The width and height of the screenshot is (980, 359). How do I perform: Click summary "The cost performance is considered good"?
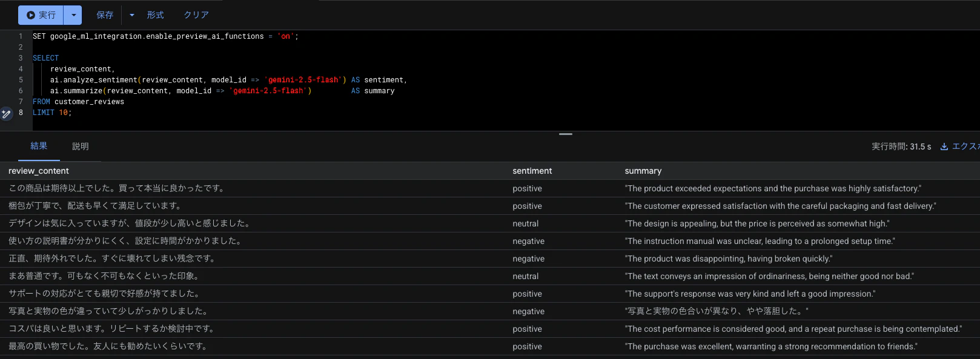pos(793,329)
